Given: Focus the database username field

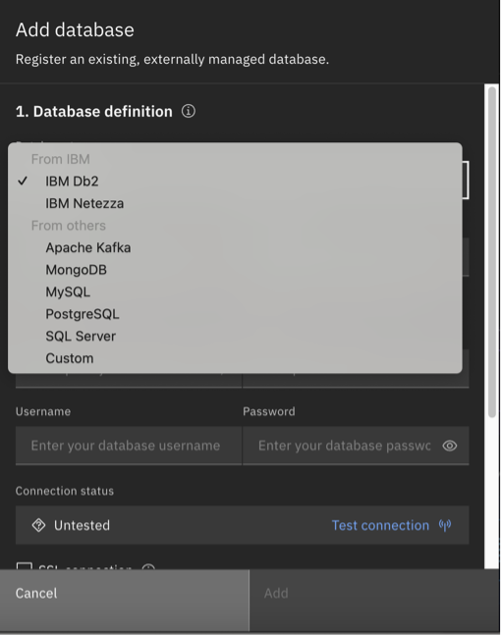Looking at the screenshot, I should (129, 446).
